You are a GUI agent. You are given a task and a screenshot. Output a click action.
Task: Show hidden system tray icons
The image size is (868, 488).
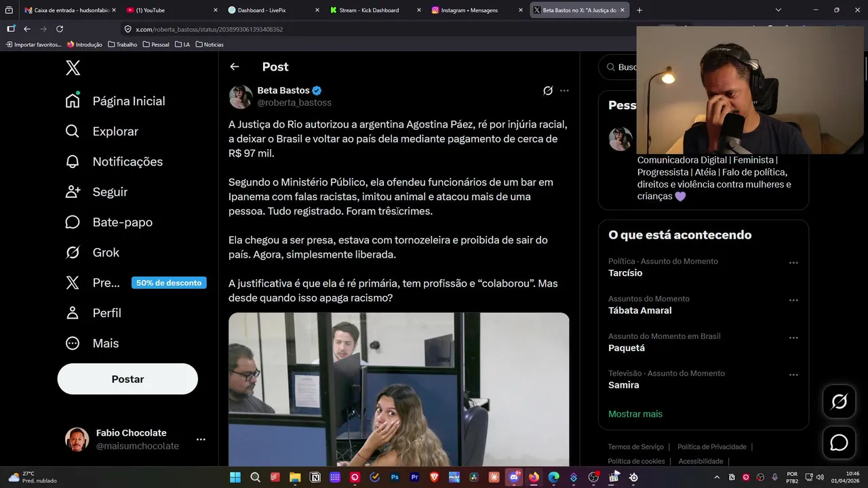point(717,477)
